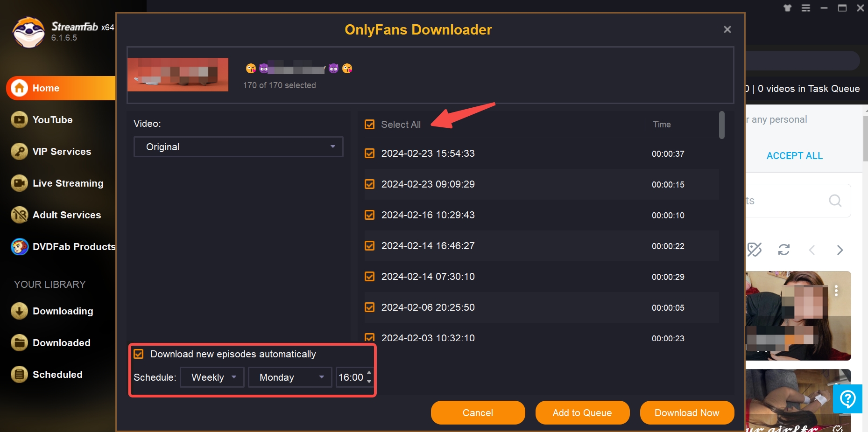Click duration 00:00:15 in the list
Screen dimensions: 868x432
pos(668,185)
